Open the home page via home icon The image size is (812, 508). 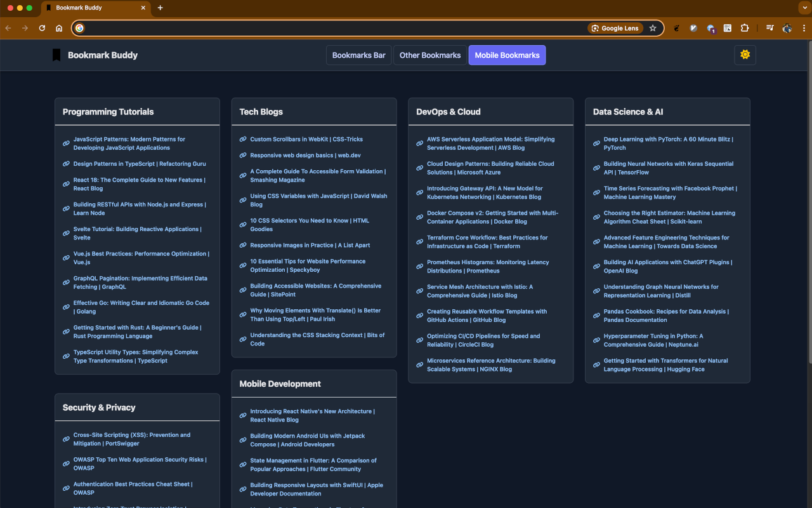click(59, 28)
